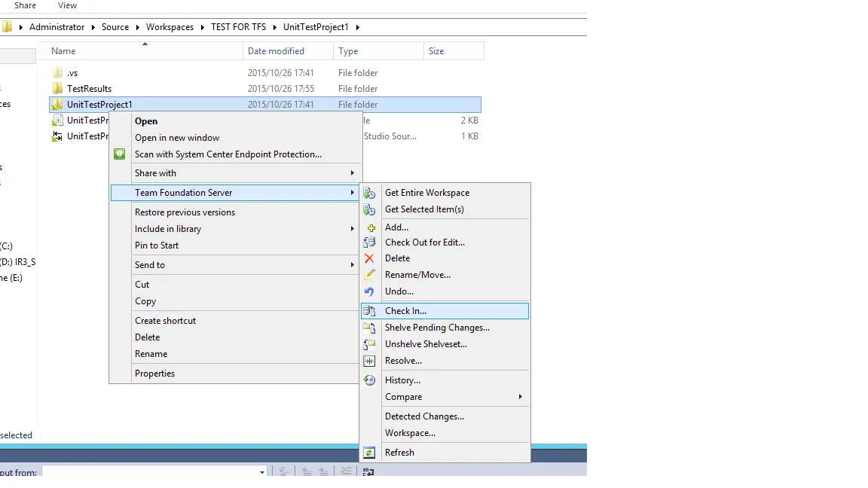Click the .vs folder icon

pos(57,72)
